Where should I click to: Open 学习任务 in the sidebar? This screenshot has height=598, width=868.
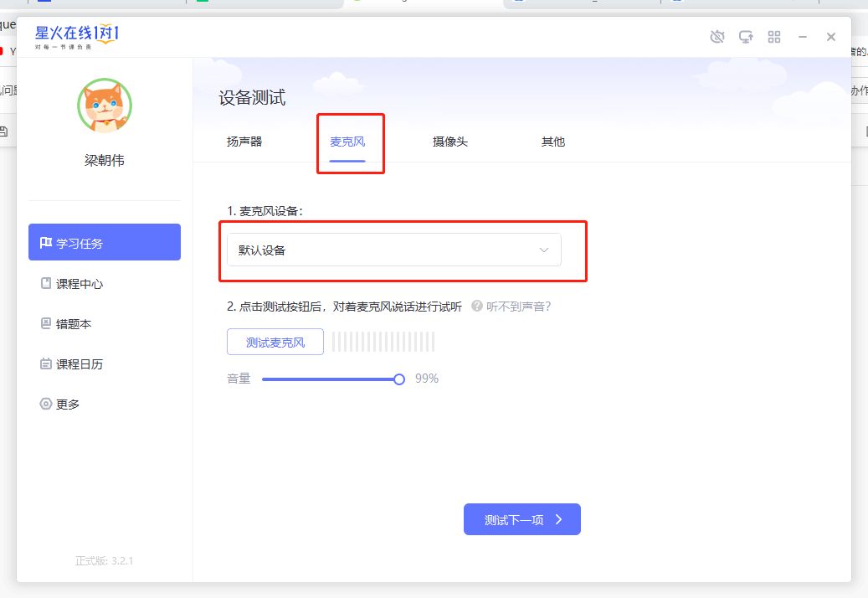(x=105, y=242)
